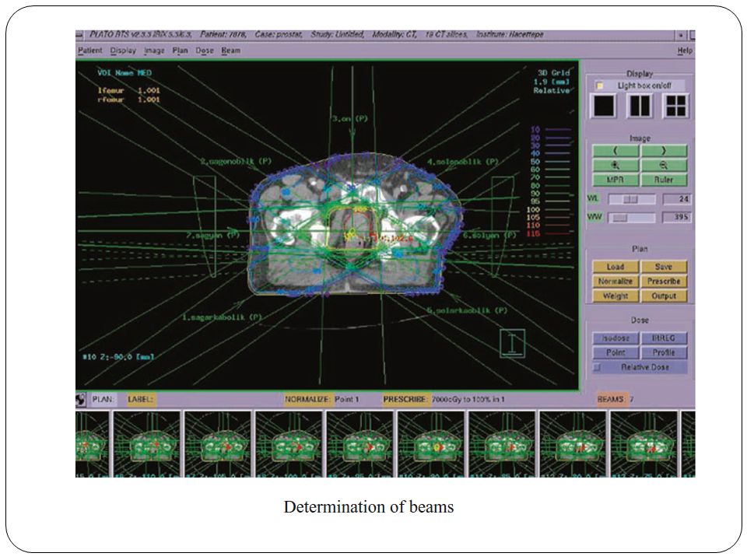Click the LABEL status field
The height and width of the screenshot is (560, 747).
coord(141,399)
